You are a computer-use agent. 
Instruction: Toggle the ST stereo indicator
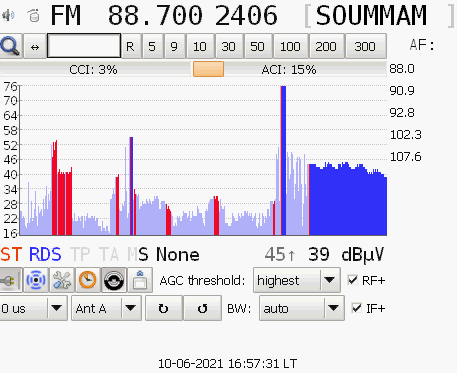pos(11,254)
